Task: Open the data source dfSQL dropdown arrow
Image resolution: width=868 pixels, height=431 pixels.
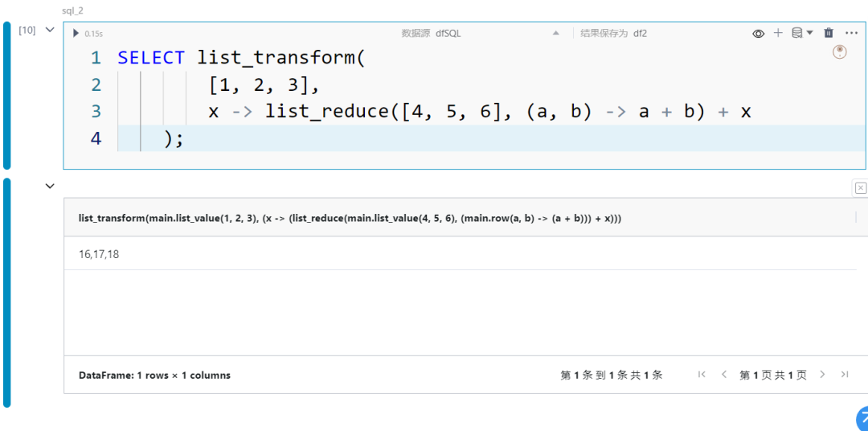Action: (x=556, y=33)
